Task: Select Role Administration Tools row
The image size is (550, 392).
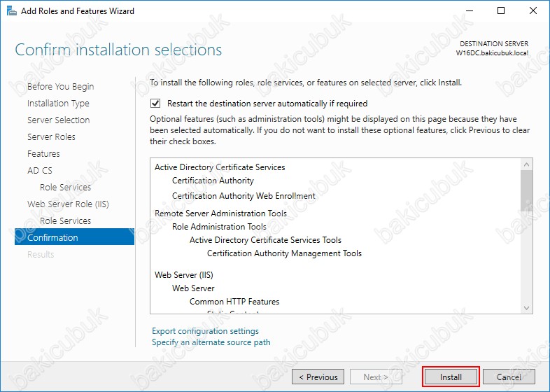Action: 219,227
